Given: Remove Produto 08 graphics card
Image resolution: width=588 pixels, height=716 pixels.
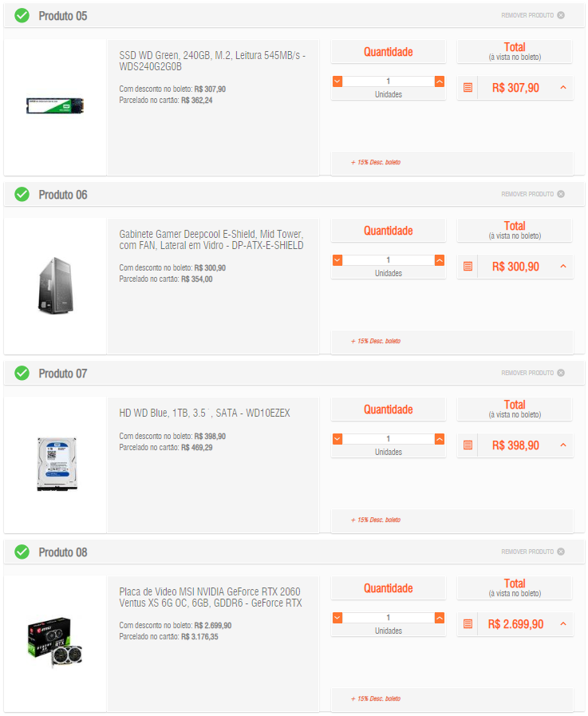Looking at the screenshot, I should click(x=533, y=552).
